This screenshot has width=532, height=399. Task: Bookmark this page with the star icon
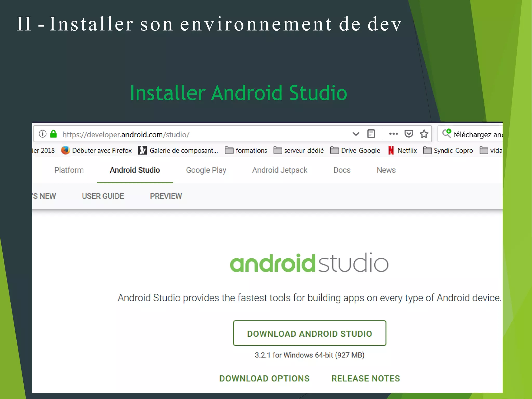(424, 134)
